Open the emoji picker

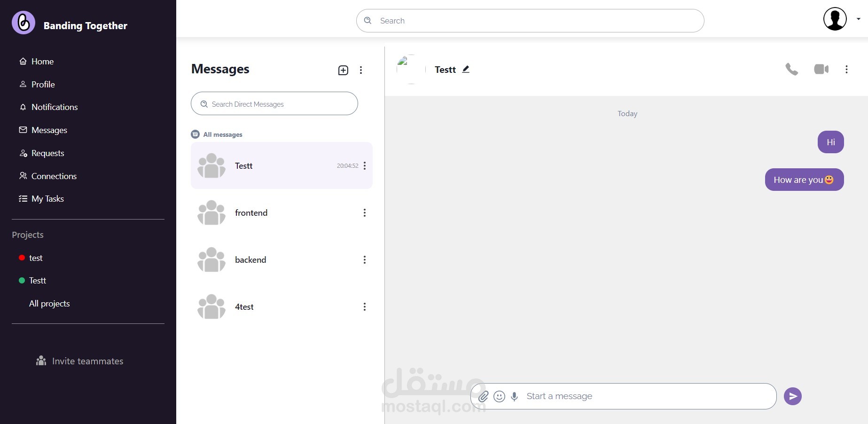point(499,397)
